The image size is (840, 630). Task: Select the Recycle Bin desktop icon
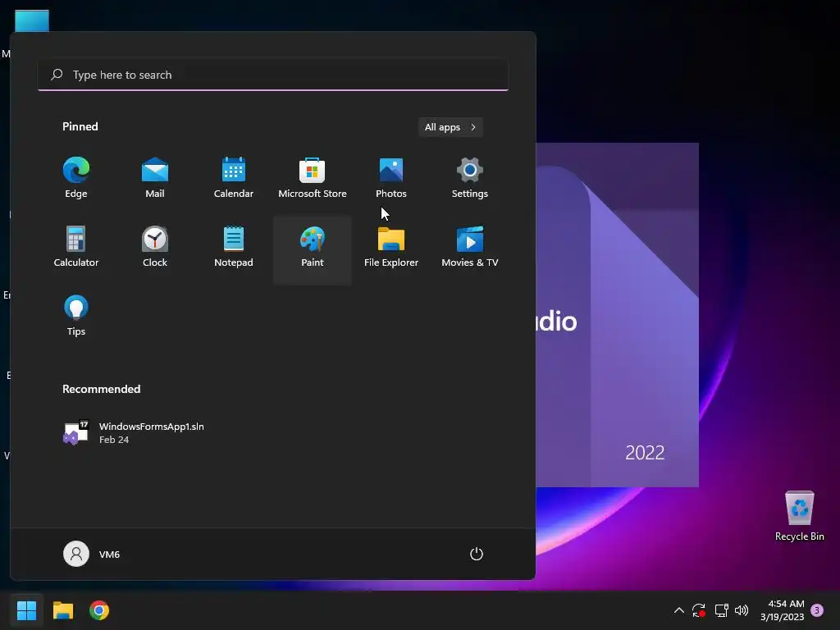point(799,515)
